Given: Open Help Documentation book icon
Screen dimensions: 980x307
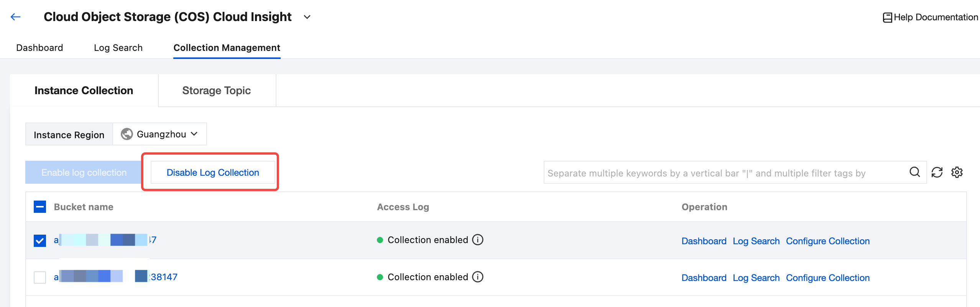Looking at the screenshot, I should tap(887, 18).
